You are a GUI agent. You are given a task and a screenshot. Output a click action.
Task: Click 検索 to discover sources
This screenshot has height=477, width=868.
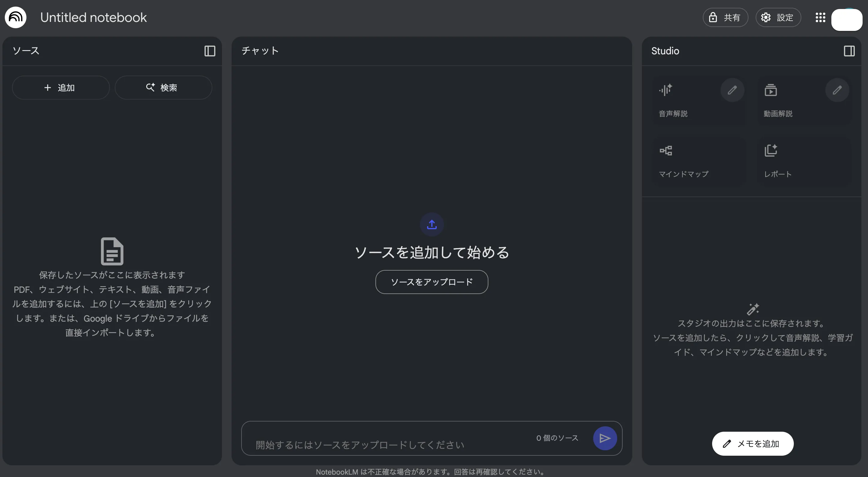pyautogui.click(x=163, y=88)
